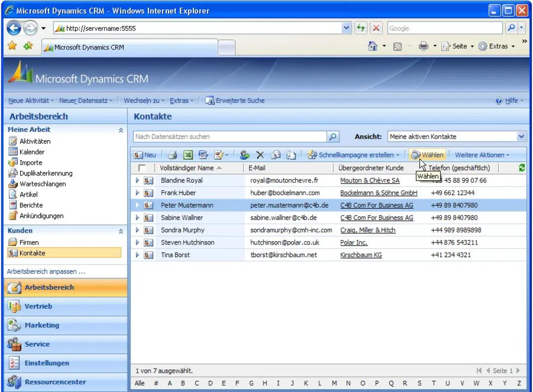This screenshot has height=392, width=533.
Task: Switch to Vertrieb area
Action: 66,306
